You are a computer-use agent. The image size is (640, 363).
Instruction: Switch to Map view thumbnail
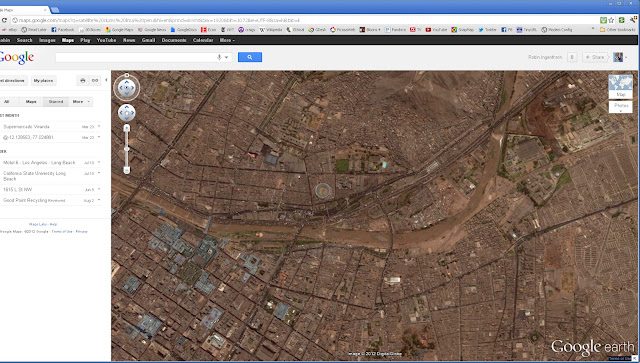point(621,86)
